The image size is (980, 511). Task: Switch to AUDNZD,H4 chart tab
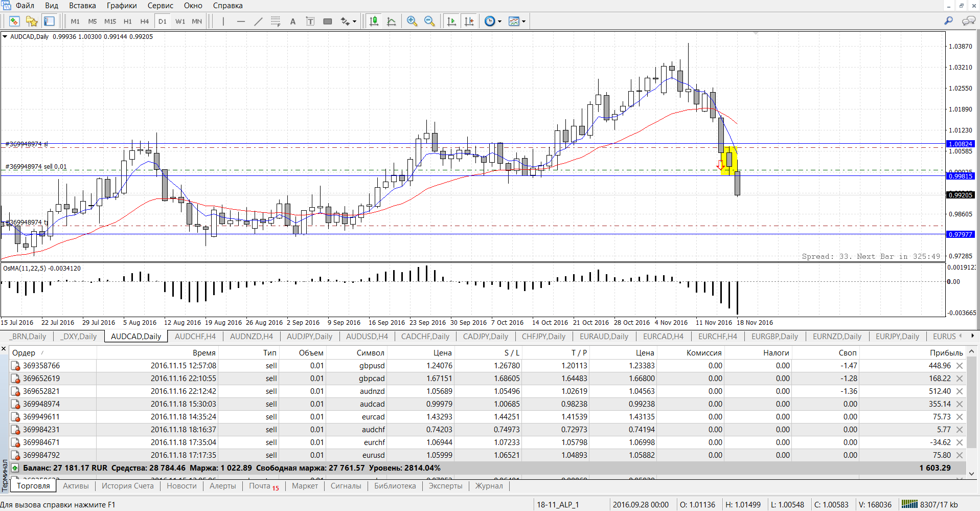[x=252, y=336]
